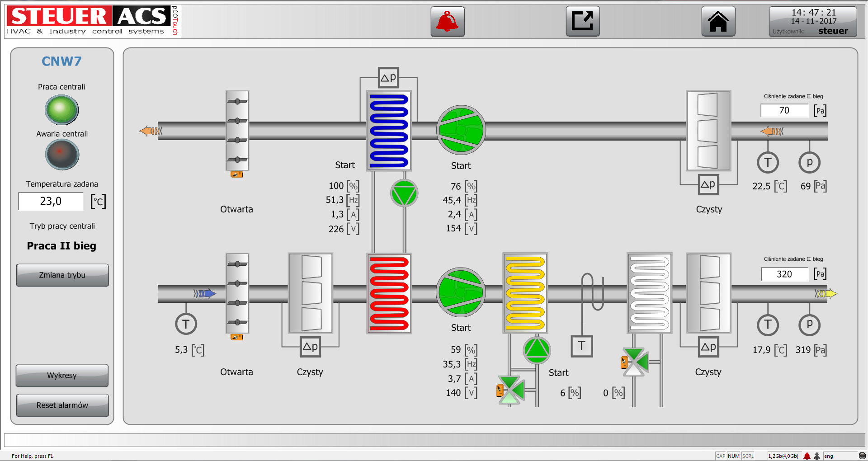Click the exhaust damper marked Otwarta
868x461 pixels.
click(237, 131)
